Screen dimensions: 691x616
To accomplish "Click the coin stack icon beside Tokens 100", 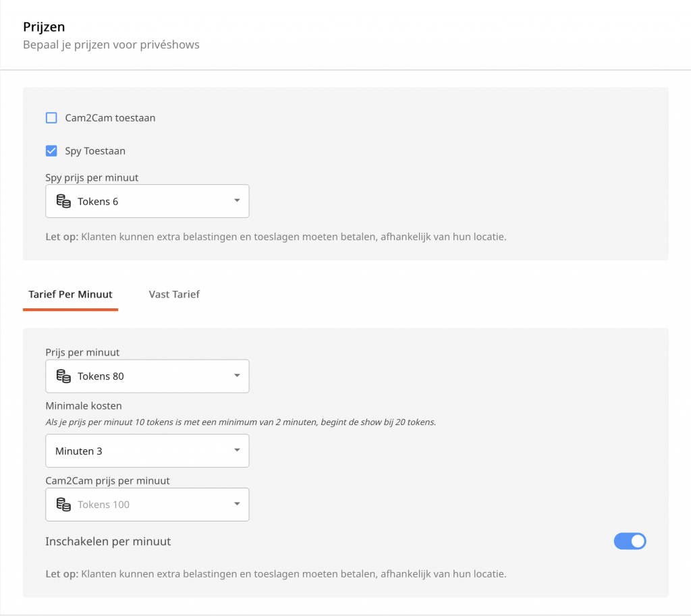I will pyautogui.click(x=63, y=504).
